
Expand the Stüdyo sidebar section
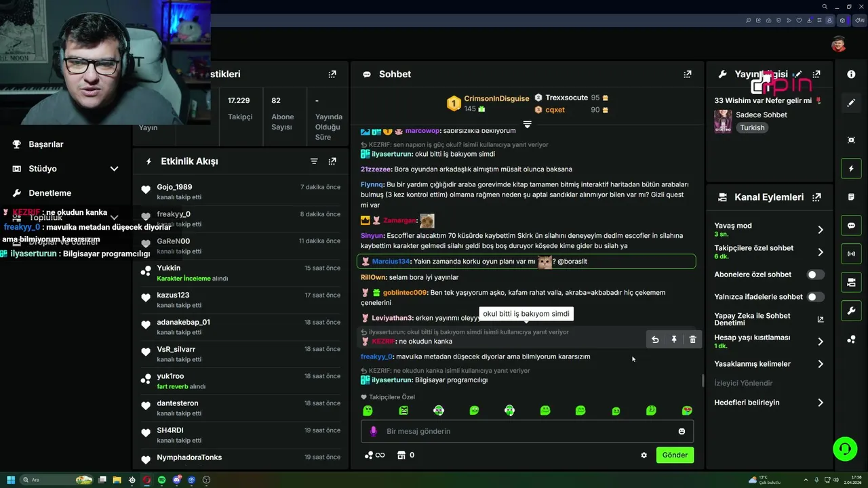point(114,169)
